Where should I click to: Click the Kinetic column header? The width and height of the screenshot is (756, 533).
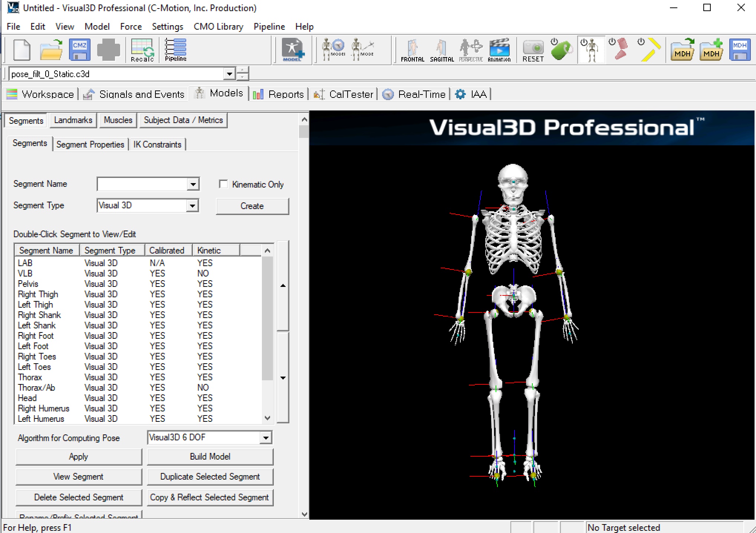coord(216,251)
